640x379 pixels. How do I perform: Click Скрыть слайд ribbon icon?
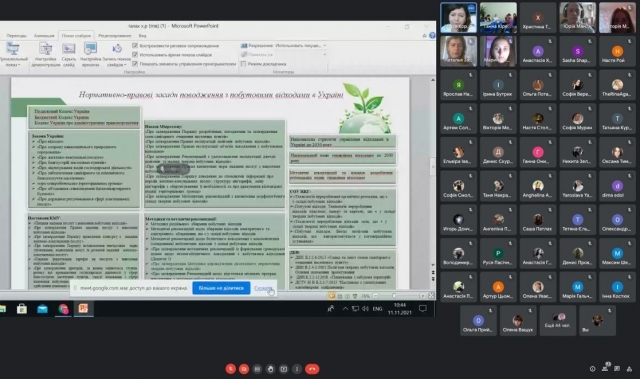(69, 54)
